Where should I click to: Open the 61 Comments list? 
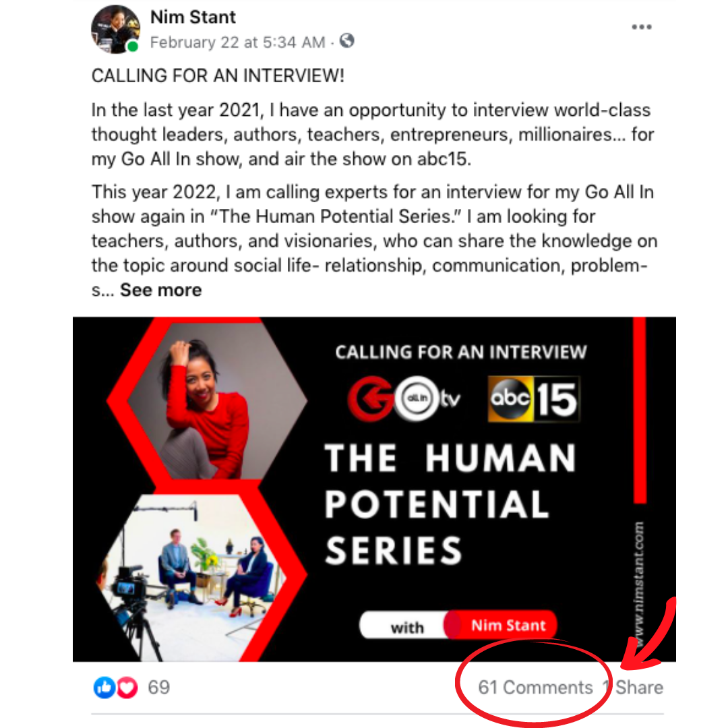click(x=535, y=687)
